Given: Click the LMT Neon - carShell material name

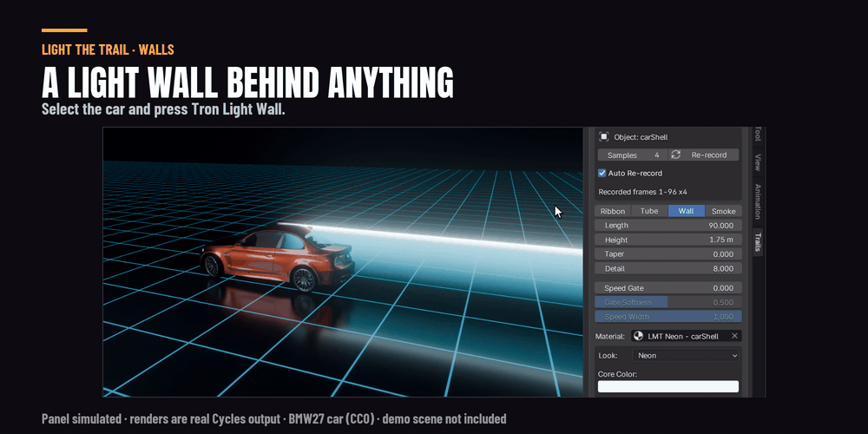Looking at the screenshot, I should 683,336.
